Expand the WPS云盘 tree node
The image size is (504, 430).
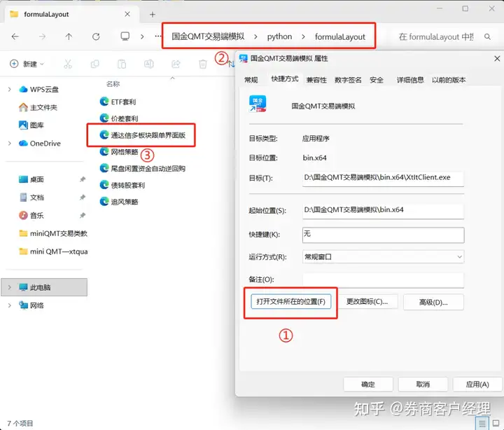(9, 90)
